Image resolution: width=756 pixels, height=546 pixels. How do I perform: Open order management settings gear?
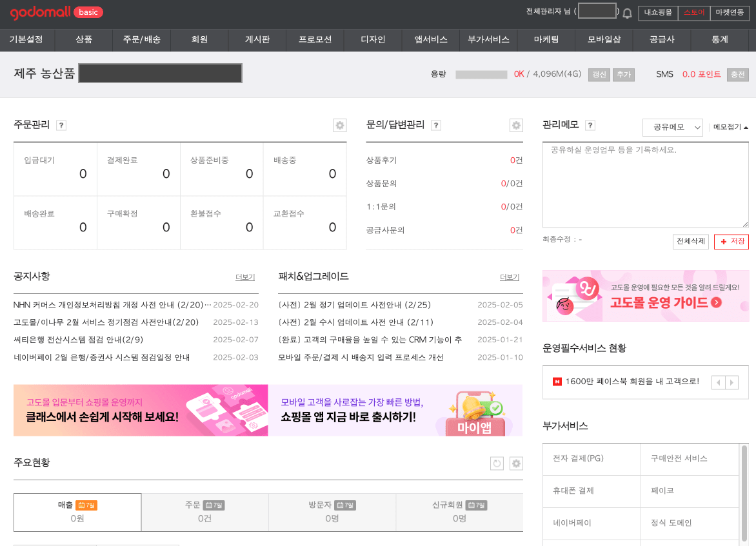(340, 125)
